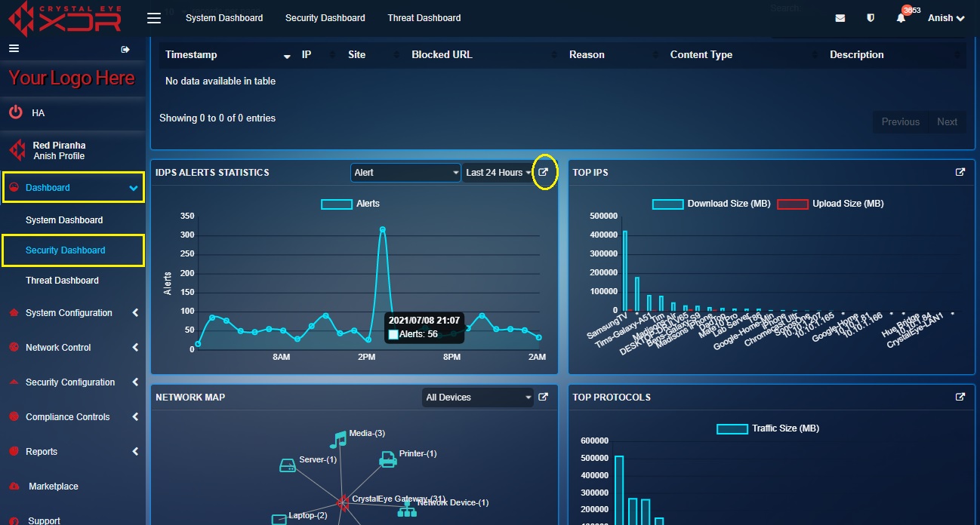
Task: Open Support from the sidebar
Action: [45, 520]
